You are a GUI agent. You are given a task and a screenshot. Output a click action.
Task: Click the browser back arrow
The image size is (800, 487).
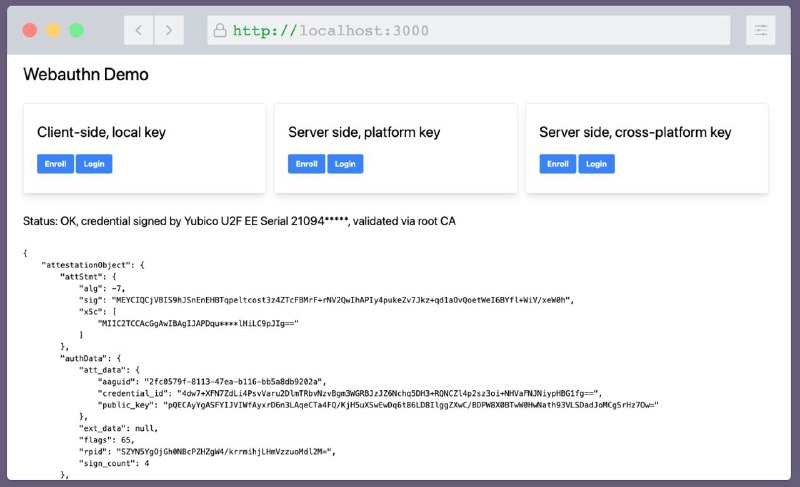pyautogui.click(x=138, y=31)
